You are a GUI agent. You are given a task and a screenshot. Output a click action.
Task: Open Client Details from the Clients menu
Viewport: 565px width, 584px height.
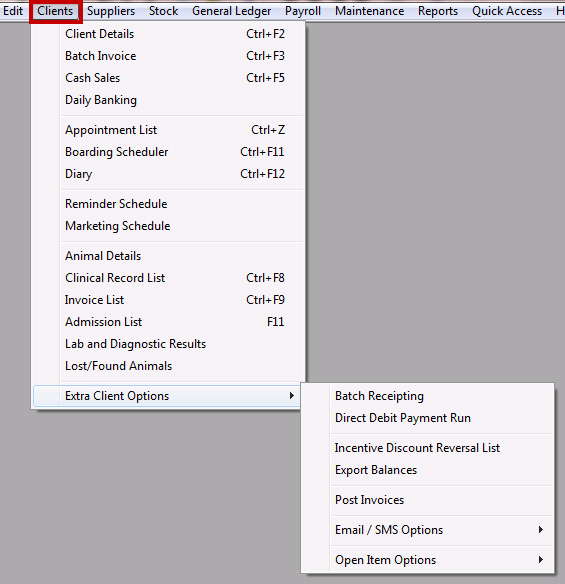168,34
